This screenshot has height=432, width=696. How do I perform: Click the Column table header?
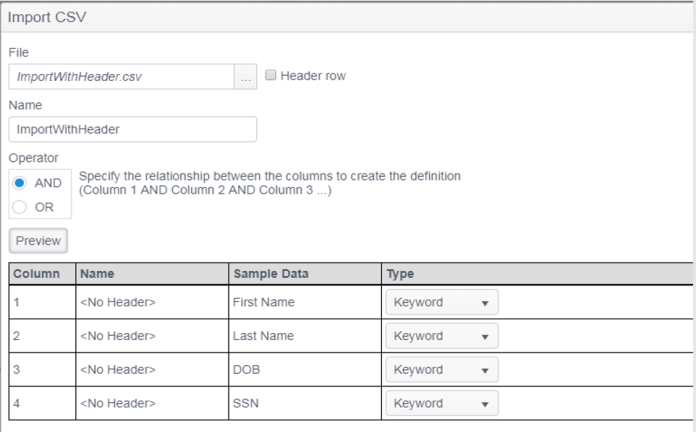tap(37, 274)
